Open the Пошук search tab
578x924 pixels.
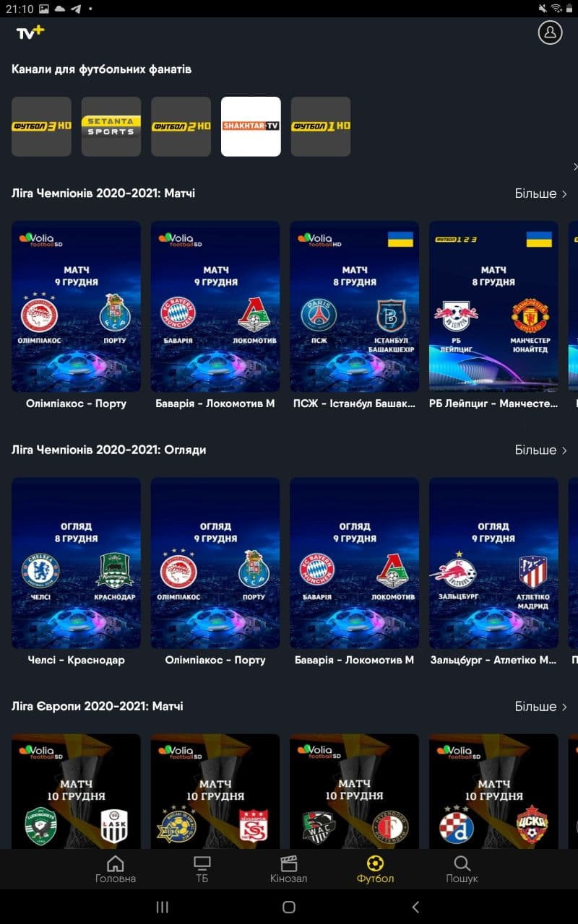tap(462, 868)
